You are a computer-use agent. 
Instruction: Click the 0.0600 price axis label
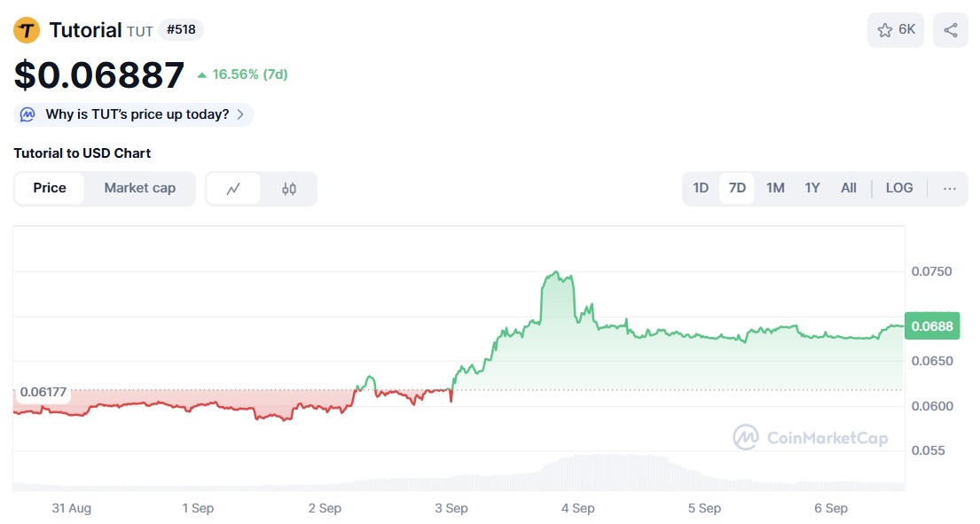tap(931, 406)
